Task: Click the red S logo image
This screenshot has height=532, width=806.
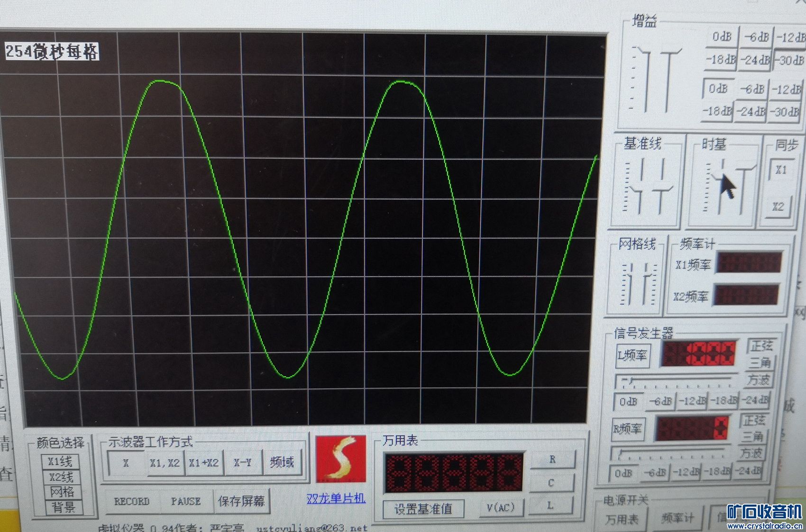Action: point(341,459)
